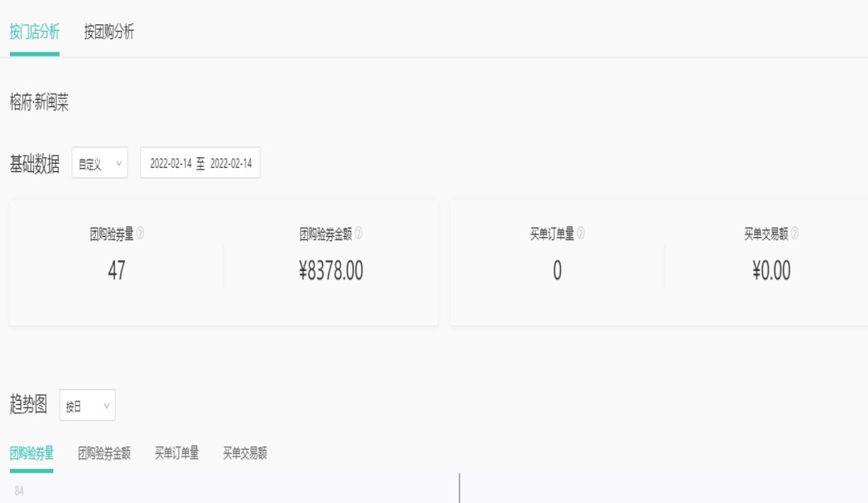Click help icon beside 买单交易额 card label
This screenshot has height=503, width=868.
pyautogui.click(x=795, y=234)
